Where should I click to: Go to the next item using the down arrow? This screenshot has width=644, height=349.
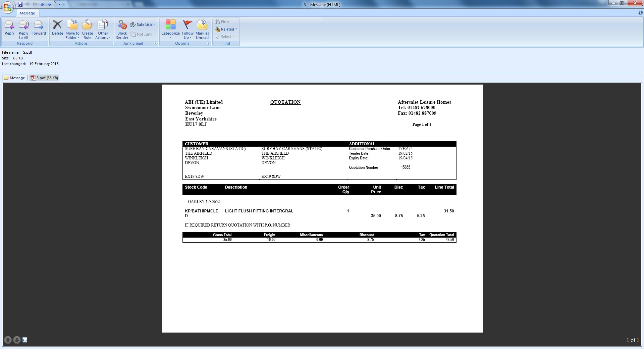50,4
